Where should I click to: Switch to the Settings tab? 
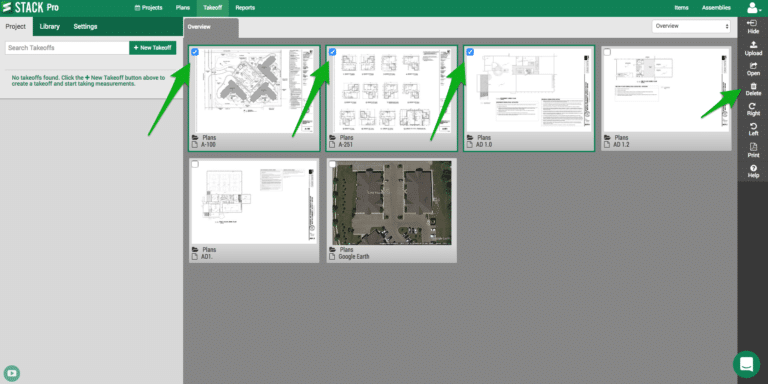point(85,26)
